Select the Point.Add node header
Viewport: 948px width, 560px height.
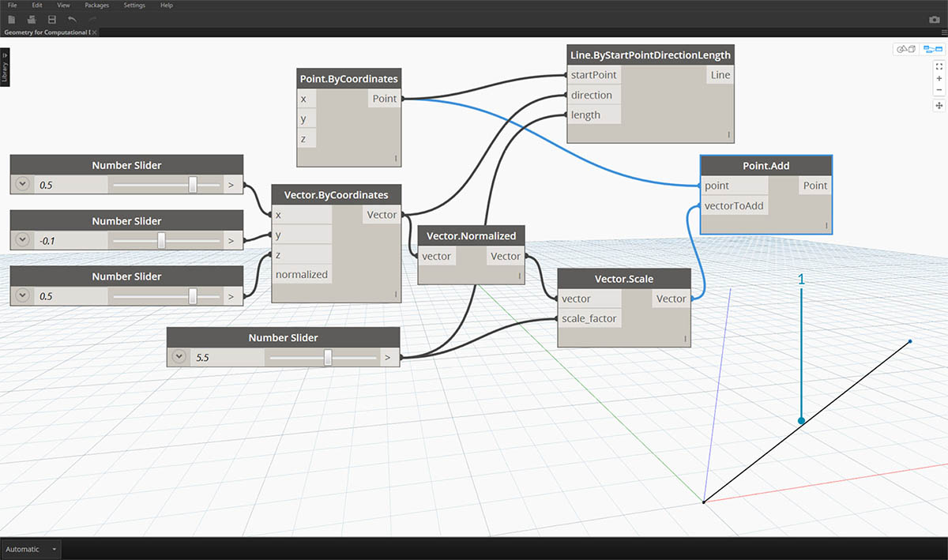765,166
